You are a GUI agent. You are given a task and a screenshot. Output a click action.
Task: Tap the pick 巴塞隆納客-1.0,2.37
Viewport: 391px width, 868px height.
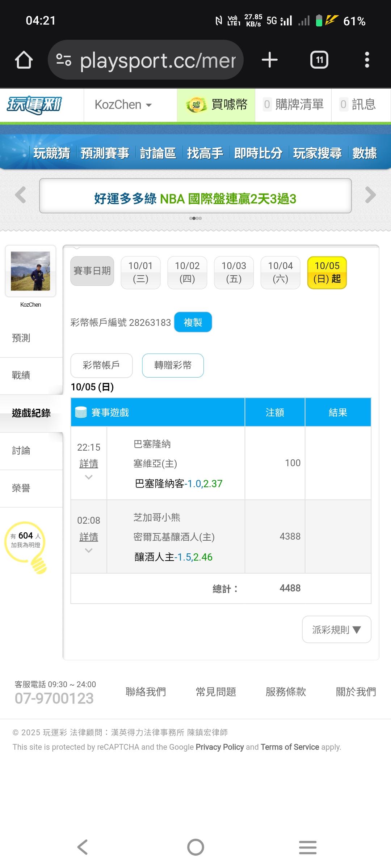178,484
